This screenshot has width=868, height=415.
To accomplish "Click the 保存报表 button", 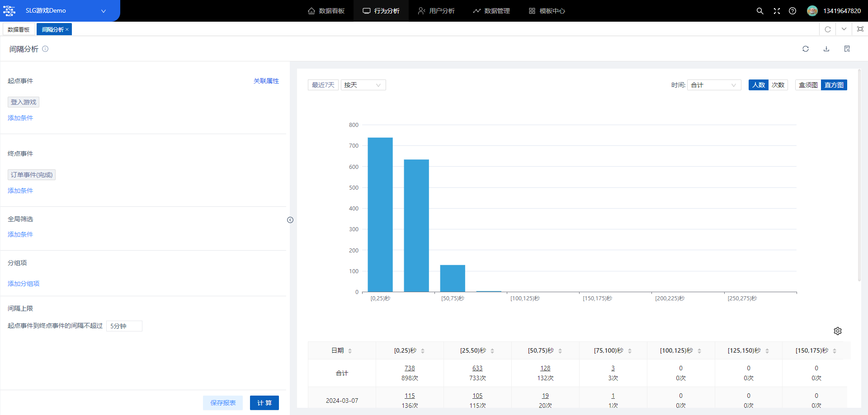I will coord(223,403).
